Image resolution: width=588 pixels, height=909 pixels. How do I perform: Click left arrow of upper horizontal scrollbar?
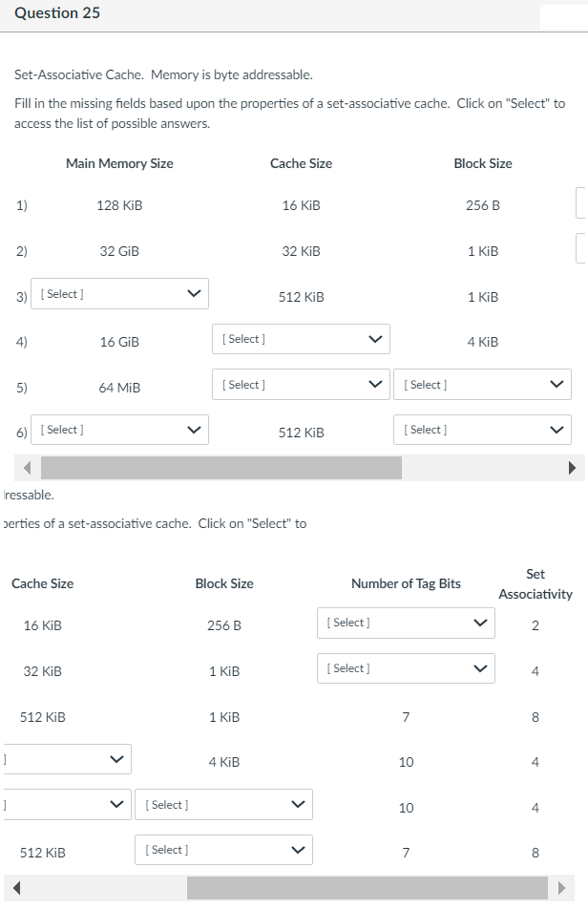[27, 468]
